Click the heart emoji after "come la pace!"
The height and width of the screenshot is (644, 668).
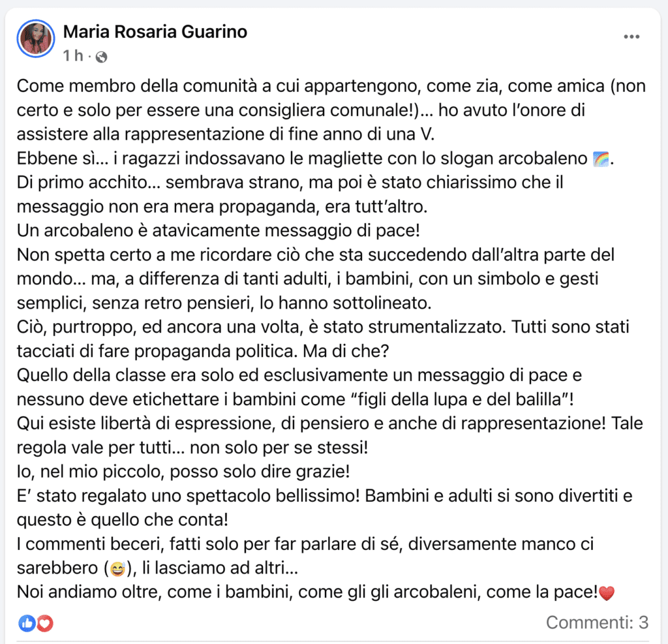click(607, 593)
